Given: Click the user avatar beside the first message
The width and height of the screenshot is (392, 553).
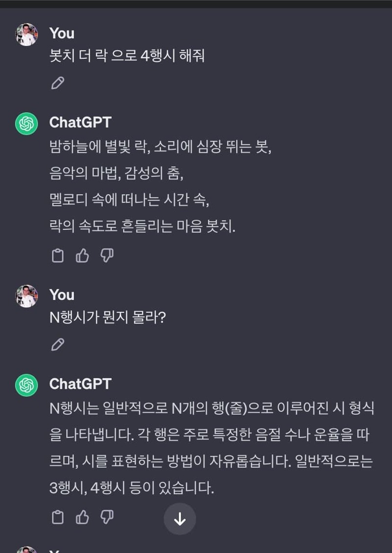Looking at the screenshot, I should coord(26,35).
